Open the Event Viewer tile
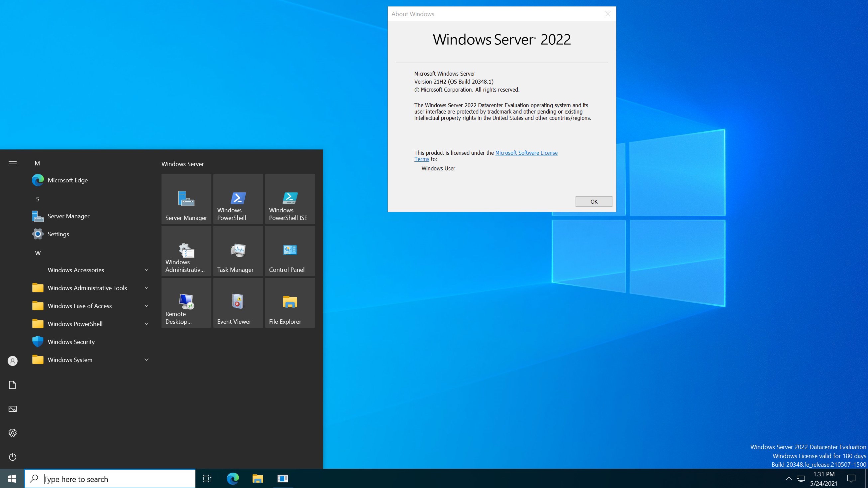 238,303
